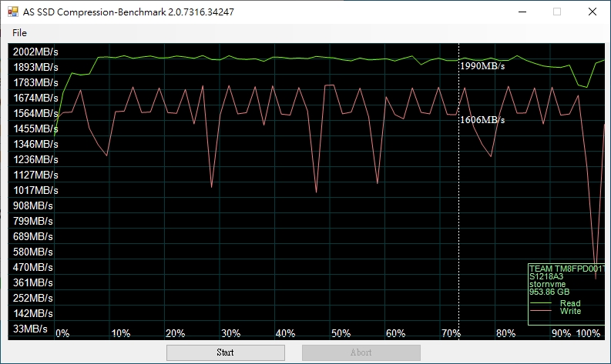Click the 80% compression axis label
The image size is (611, 364).
click(505, 334)
